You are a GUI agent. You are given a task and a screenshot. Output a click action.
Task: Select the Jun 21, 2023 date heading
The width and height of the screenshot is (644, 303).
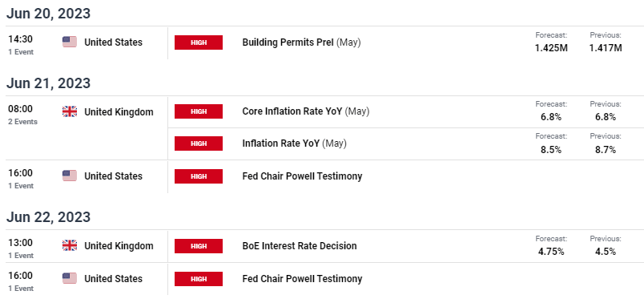(x=48, y=83)
